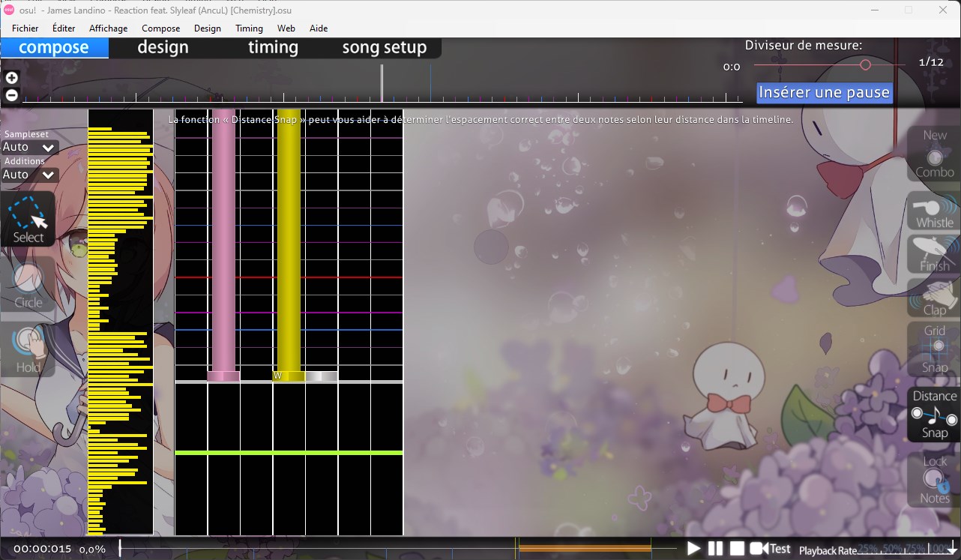Choose the Circle note tool
961x560 pixels.
(x=28, y=285)
